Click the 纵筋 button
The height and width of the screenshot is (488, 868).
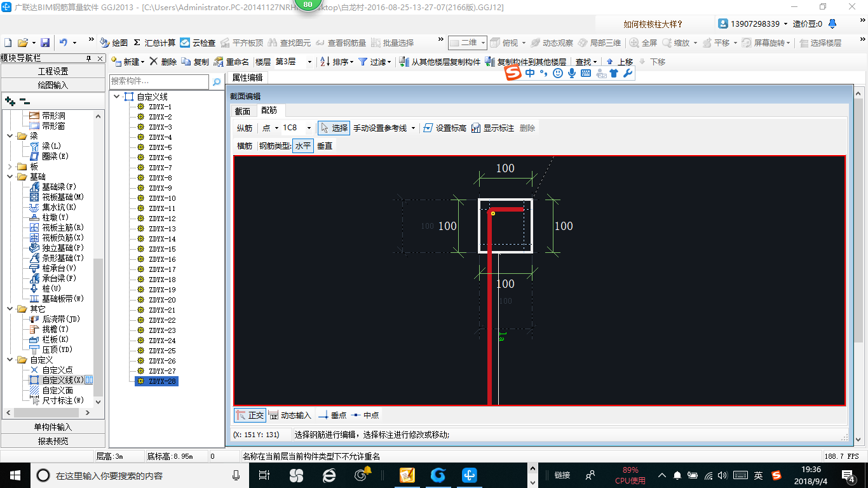[245, 128]
